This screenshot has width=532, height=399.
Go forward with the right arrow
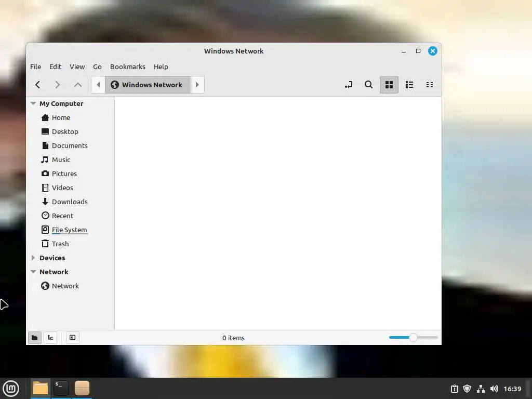[57, 85]
